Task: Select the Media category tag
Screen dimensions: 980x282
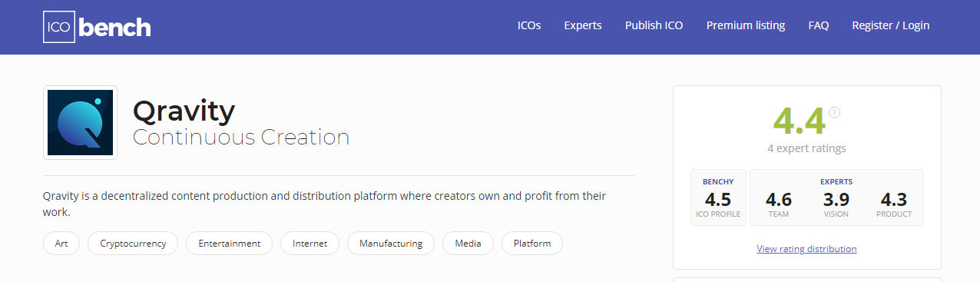Action: click(468, 244)
